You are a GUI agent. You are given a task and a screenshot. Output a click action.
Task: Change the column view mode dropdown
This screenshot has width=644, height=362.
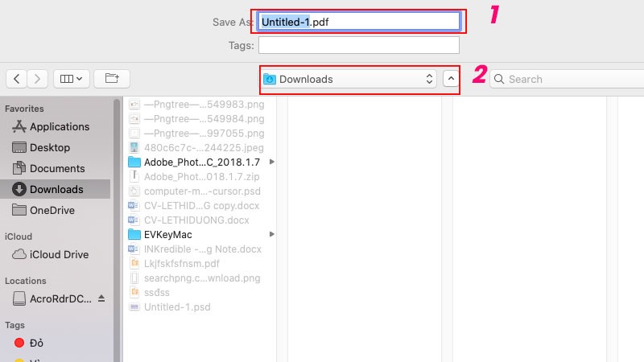tap(72, 79)
